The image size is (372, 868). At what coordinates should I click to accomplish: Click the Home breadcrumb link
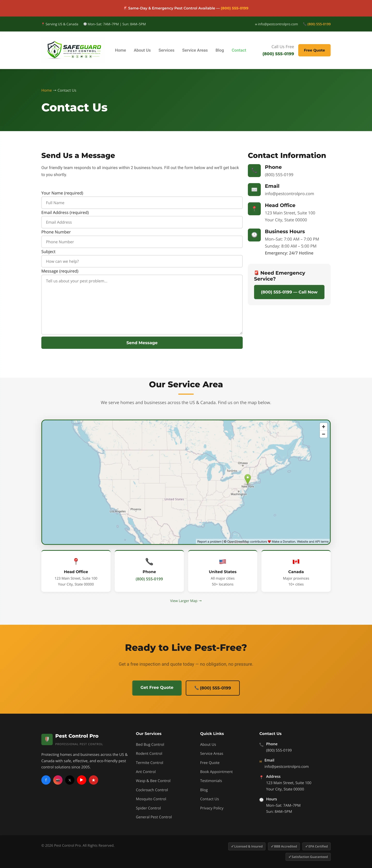[47, 90]
